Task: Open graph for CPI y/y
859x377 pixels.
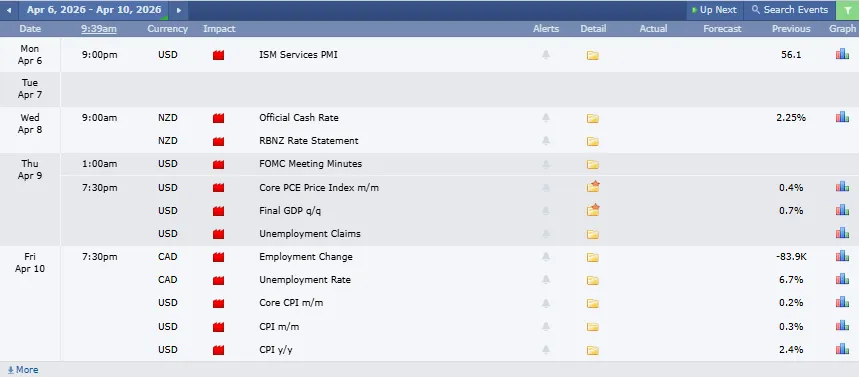Action: [x=843, y=349]
